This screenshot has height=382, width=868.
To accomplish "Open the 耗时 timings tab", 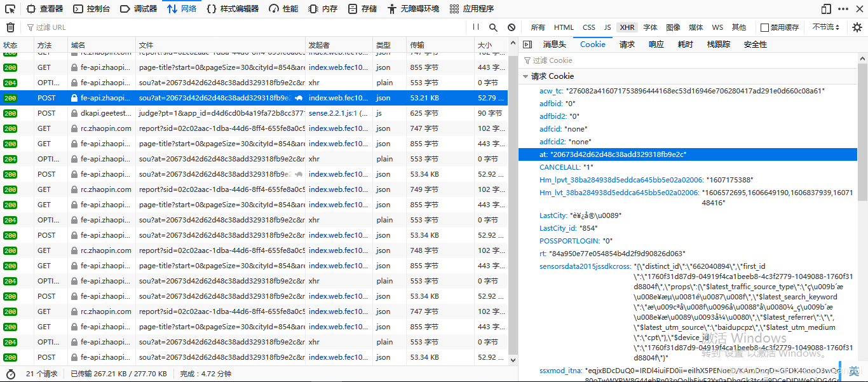I will pos(686,44).
